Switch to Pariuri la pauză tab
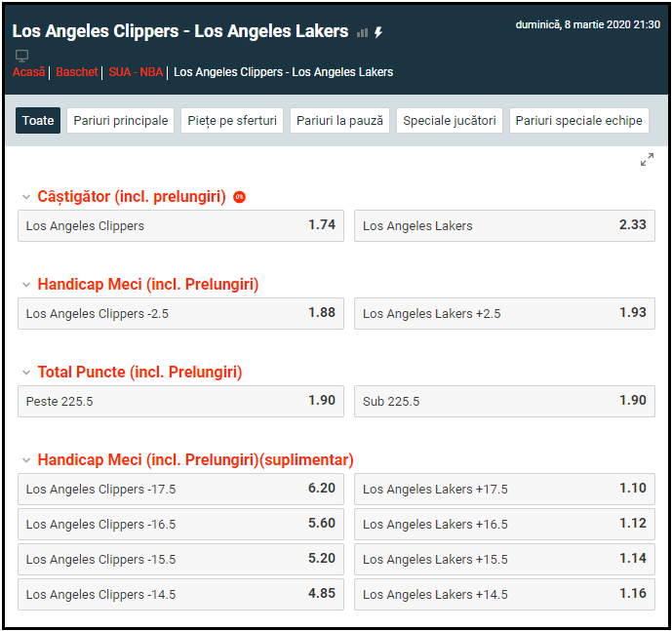Image resolution: width=672 pixels, height=631 pixels. tap(339, 121)
